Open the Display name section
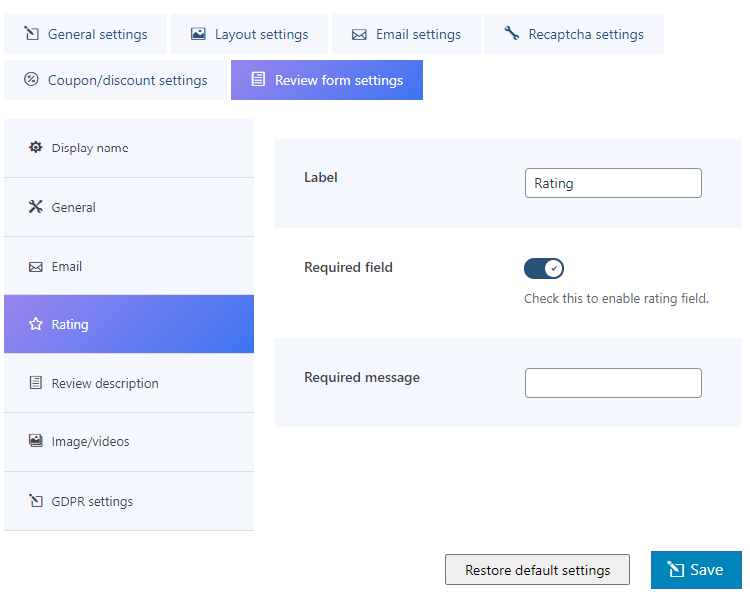The height and width of the screenshot is (594, 750). (129, 148)
